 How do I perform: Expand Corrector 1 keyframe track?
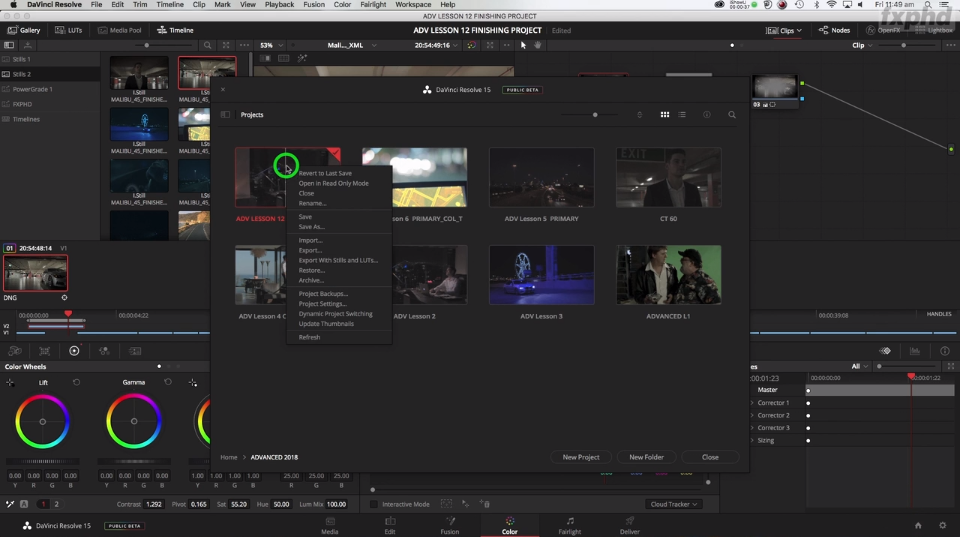tap(752, 403)
